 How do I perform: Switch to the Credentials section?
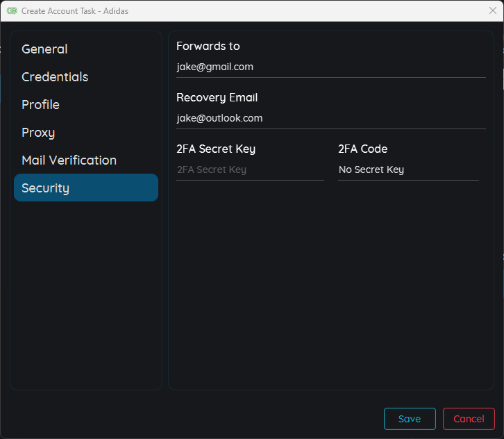(x=55, y=77)
